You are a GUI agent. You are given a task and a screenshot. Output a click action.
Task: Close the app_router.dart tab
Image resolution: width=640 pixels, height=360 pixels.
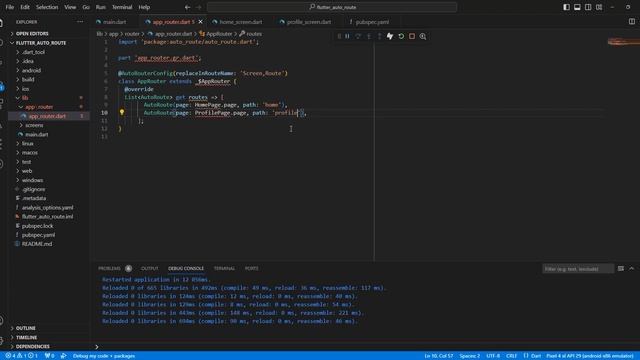[x=200, y=22]
